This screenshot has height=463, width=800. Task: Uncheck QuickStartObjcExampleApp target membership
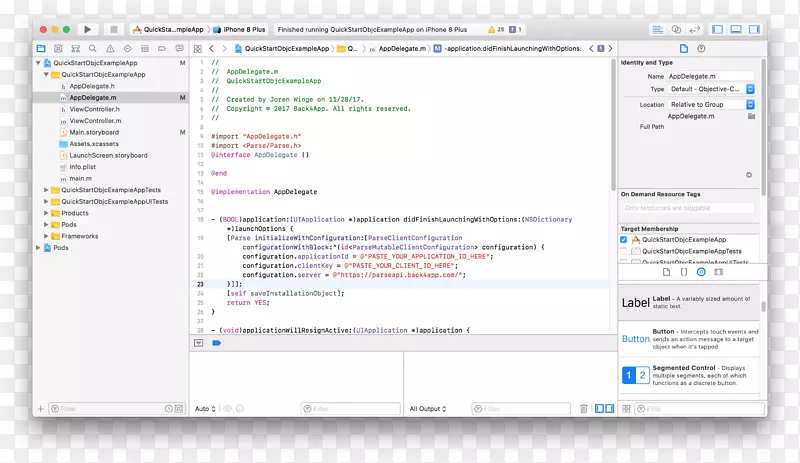click(x=624, y=240)
